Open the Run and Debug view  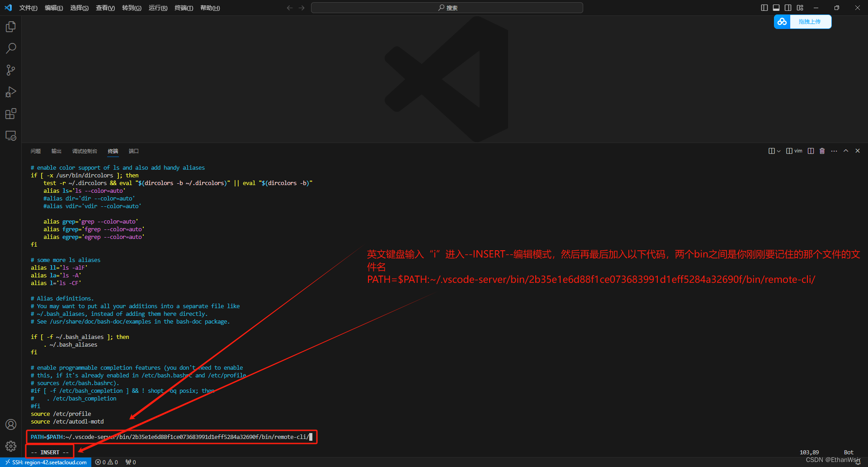click(x=11, y=92)
